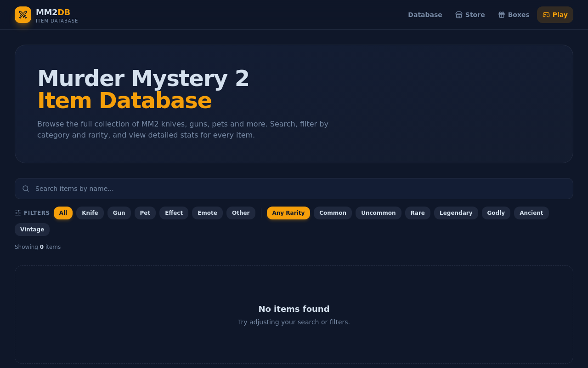Filter items by Gun category

coord(119,213)
